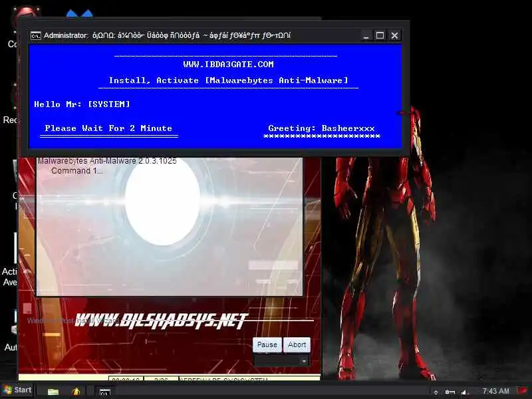Open the dark dropdown below Pause and Abort

[281, 361]
